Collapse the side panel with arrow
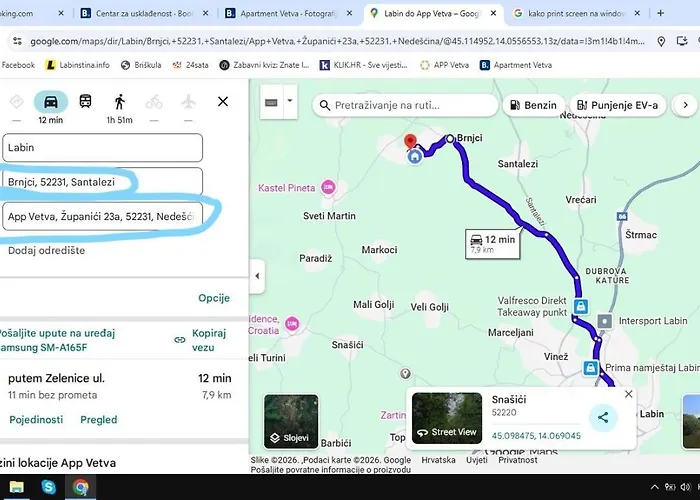Screen dimensions: 700x500 (257, 276)
